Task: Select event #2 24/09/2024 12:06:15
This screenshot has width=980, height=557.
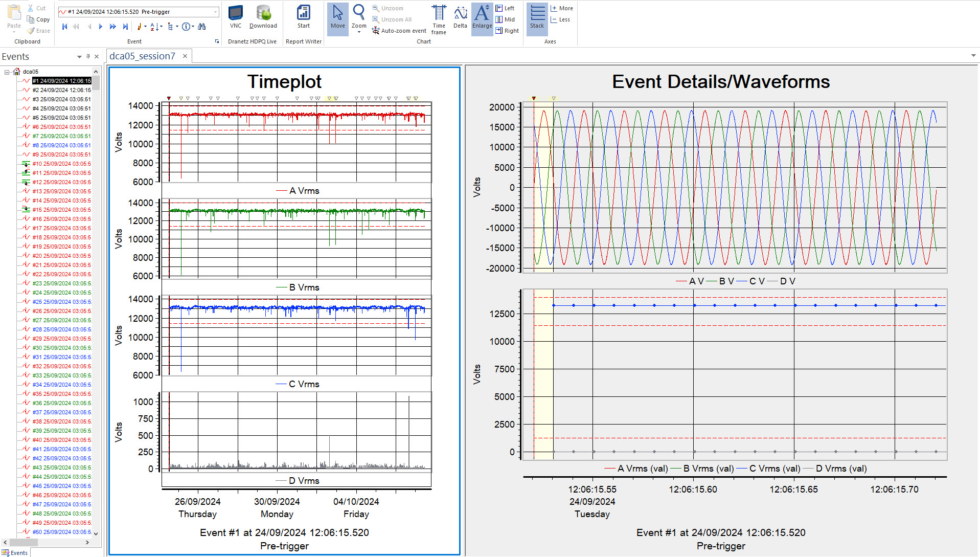Action: (x=61, y=90)
